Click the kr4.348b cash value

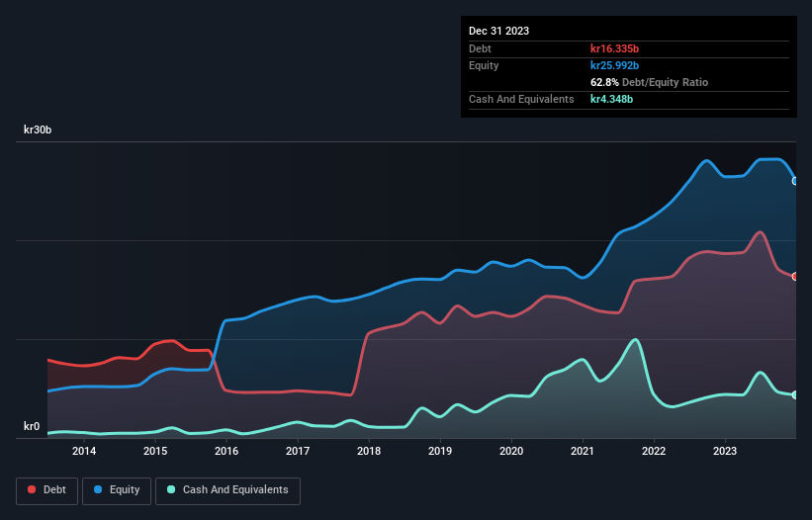[611, 99]
